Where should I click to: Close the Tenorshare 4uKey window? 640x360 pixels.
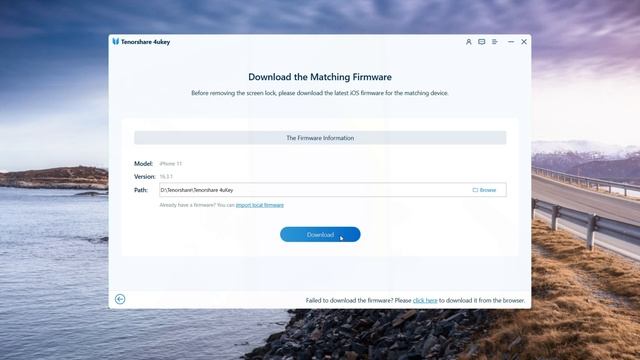524,42
